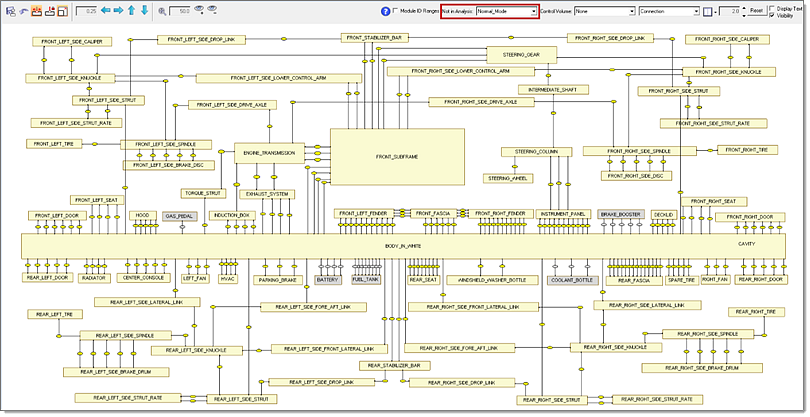Click the pan step value field
The width and height of the screenshot is (810, 417).
tap(85, 11)
